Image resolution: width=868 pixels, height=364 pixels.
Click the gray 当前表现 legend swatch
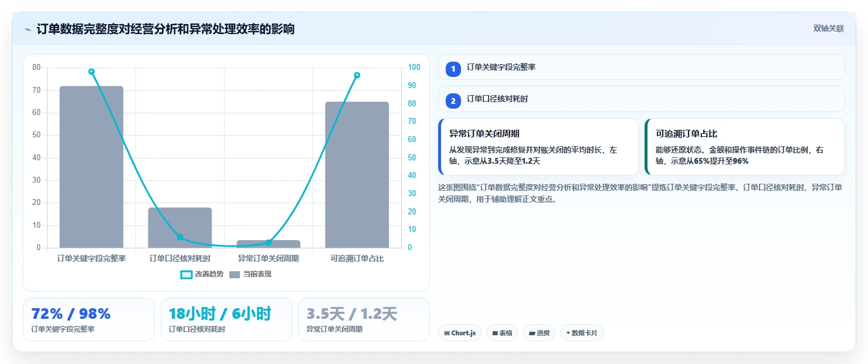235,274
